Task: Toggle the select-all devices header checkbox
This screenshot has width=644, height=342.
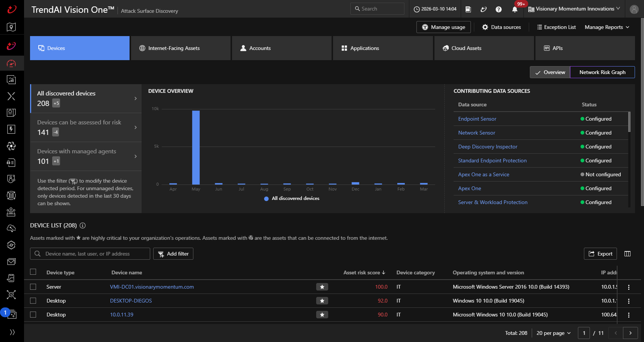Action: [33, 272]
